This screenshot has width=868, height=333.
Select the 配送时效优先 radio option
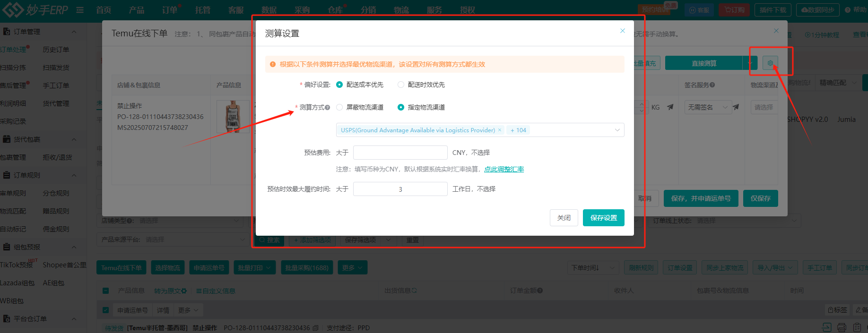coord(401,85)
